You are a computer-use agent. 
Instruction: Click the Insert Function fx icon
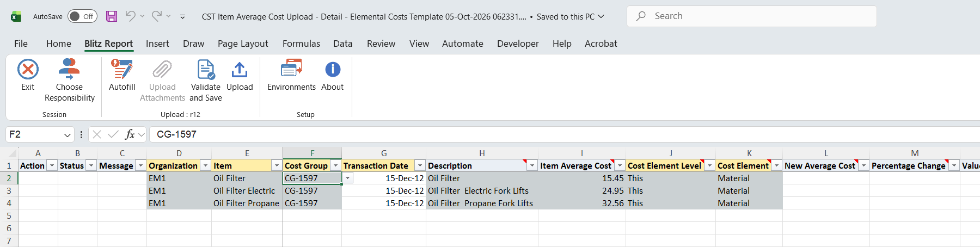pos(130,134)
